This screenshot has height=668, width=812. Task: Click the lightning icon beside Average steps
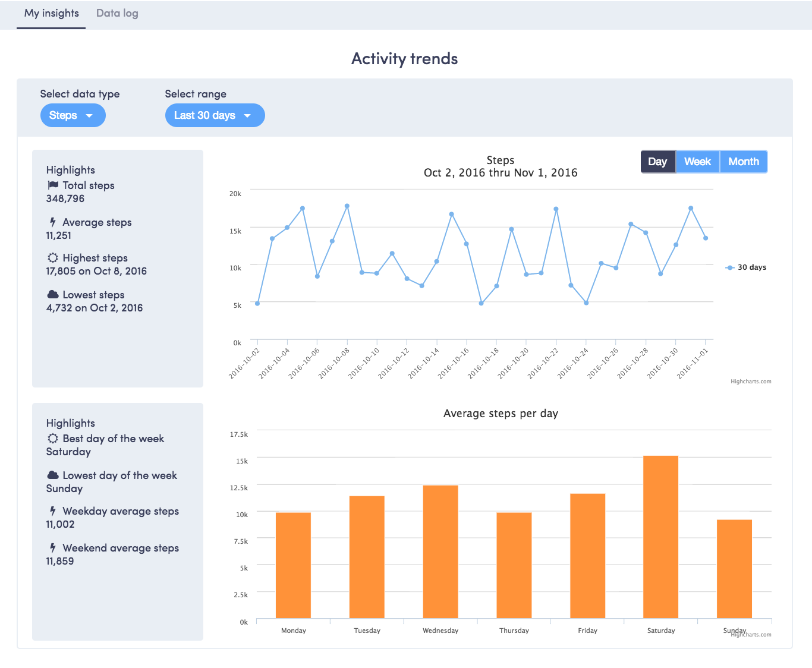click(x=53, y=222)
